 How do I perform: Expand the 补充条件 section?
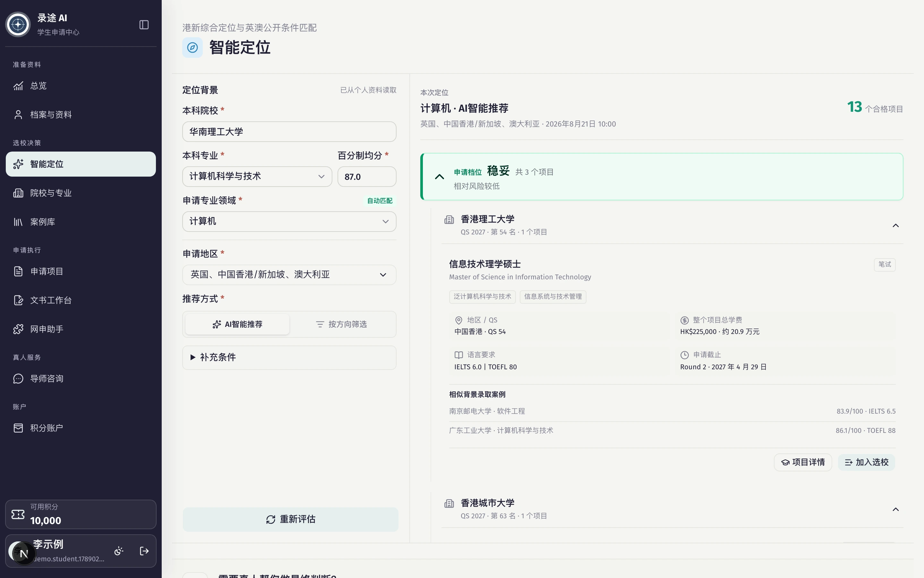coord(289,358)
